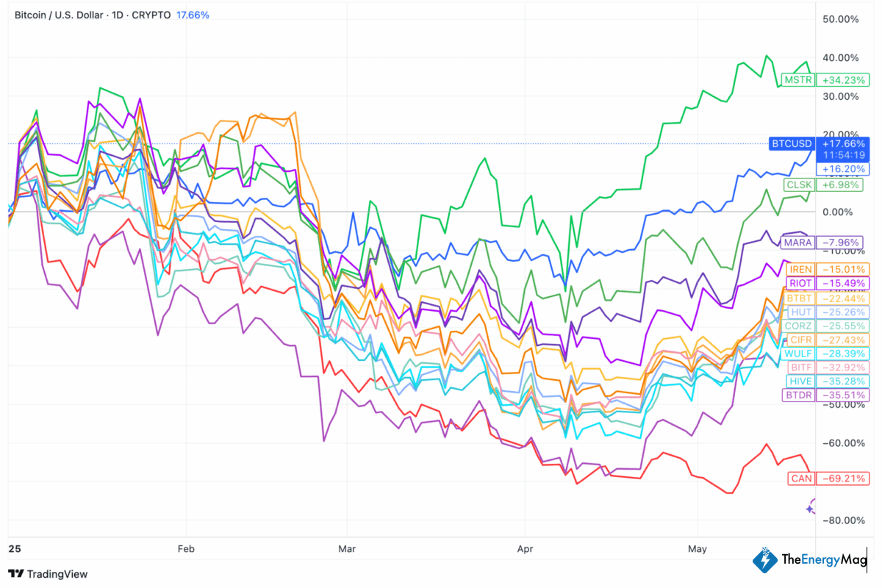Select the CAN series label showing −69.21%
The image size is (882, 588).
coord(801,478)
